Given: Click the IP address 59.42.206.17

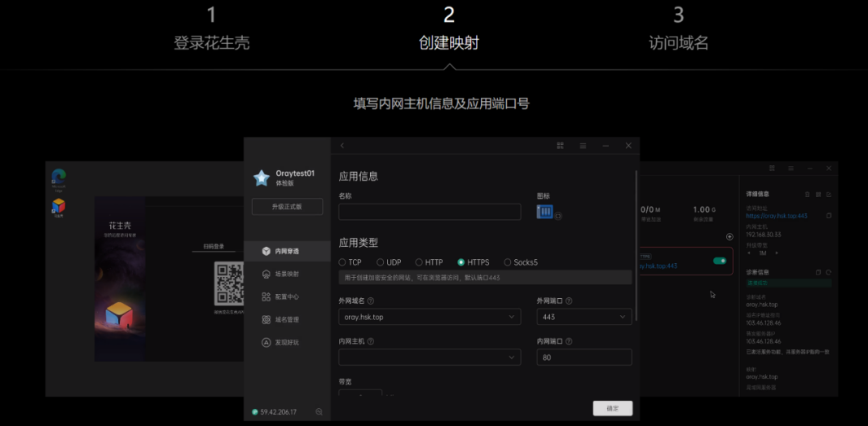Looking at the screenshot, I should 278,412.
